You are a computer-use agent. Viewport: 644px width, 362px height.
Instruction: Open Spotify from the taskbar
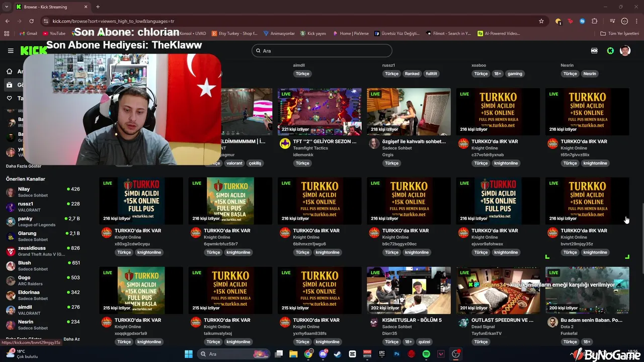(x=426, y=354)
